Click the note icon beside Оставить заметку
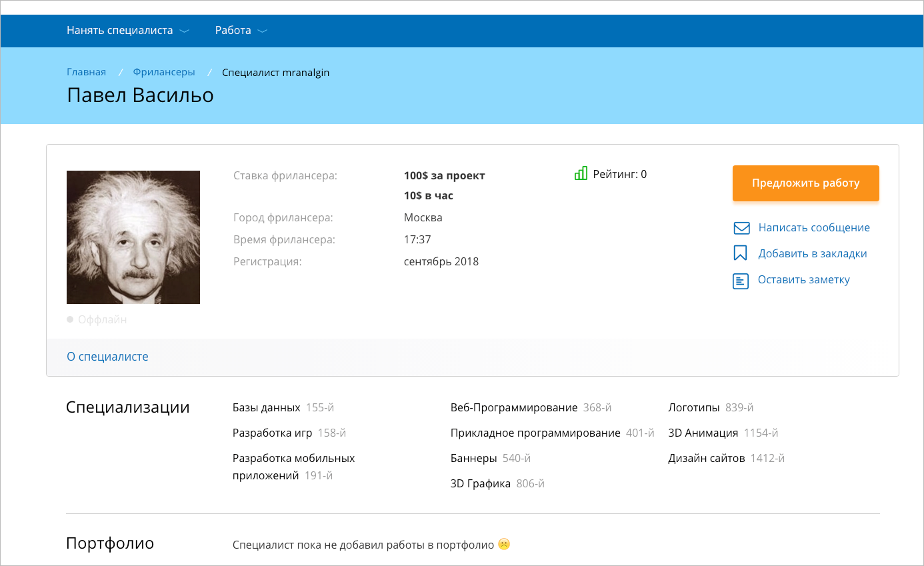 tap(740, 281)
